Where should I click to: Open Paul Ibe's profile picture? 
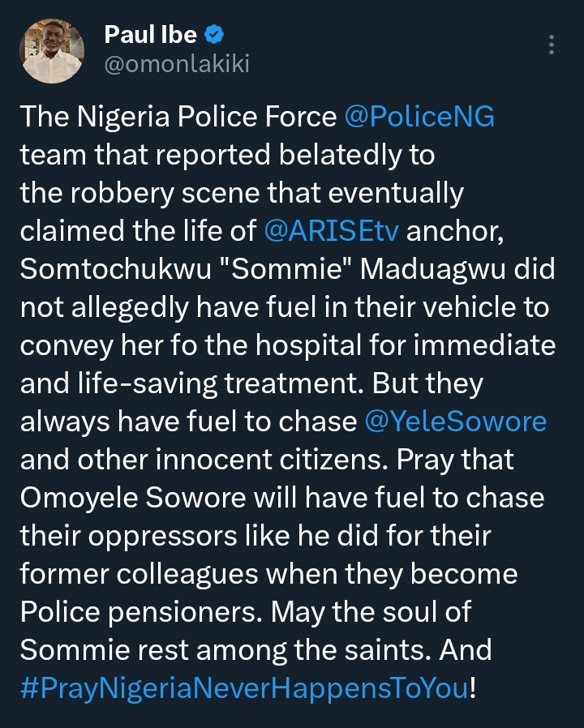tap(53, 50)
